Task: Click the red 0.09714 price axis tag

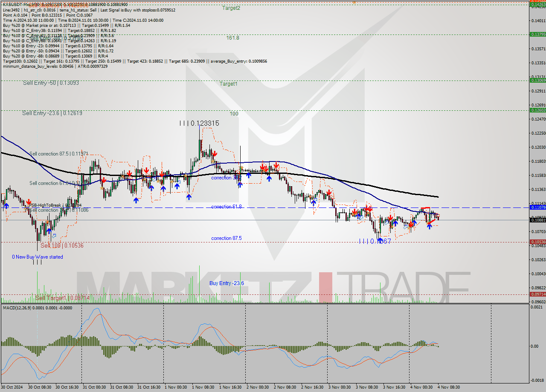Action: [537, 294]
